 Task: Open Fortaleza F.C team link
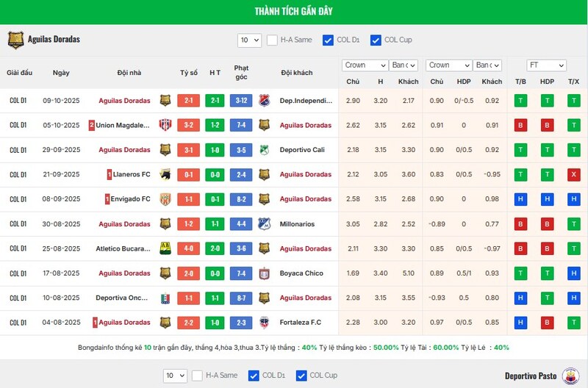pyautogui.click(x=301, y=323)
